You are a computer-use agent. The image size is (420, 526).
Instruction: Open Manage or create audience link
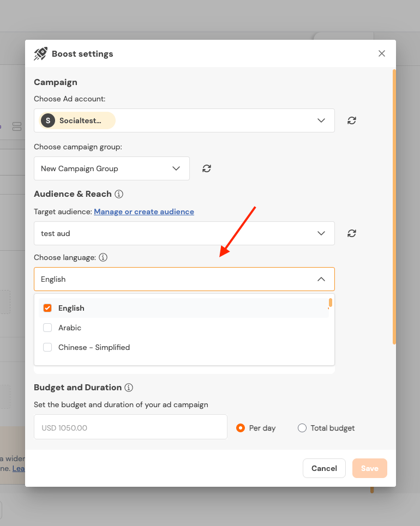click(144, 211)
